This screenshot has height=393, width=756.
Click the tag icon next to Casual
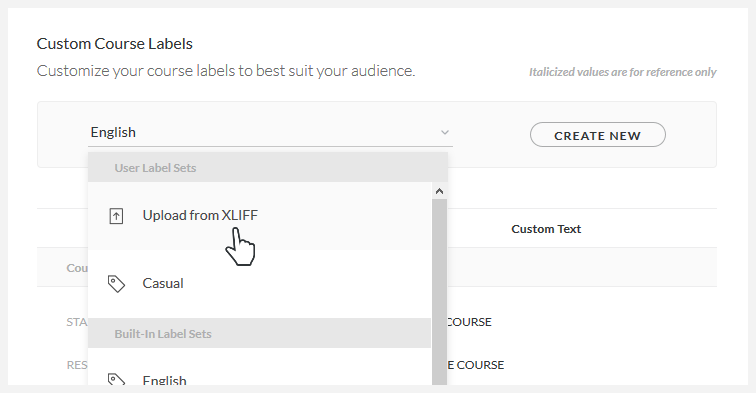tap(116, 284)
